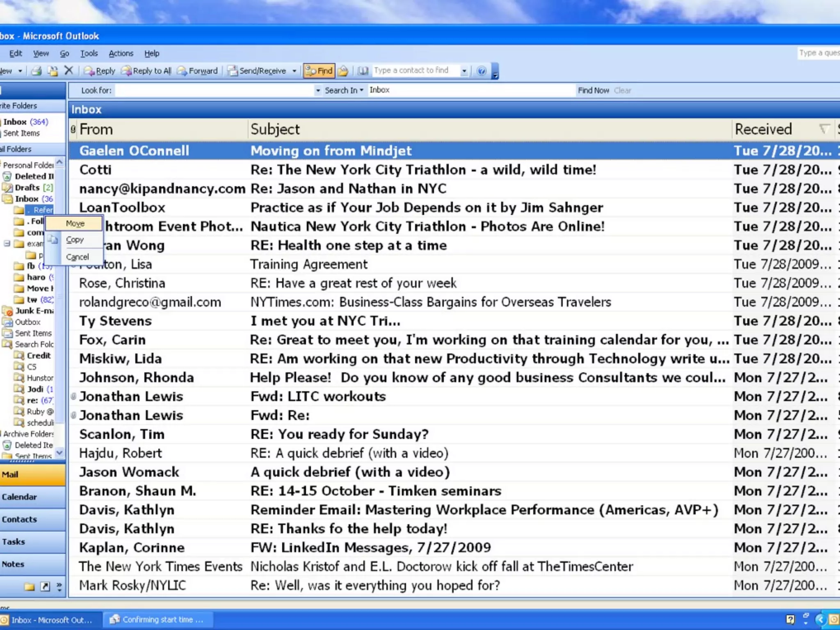The image size is (840, 630).
Task: Click the Print toolbar icon
Action: click(37, 71)
